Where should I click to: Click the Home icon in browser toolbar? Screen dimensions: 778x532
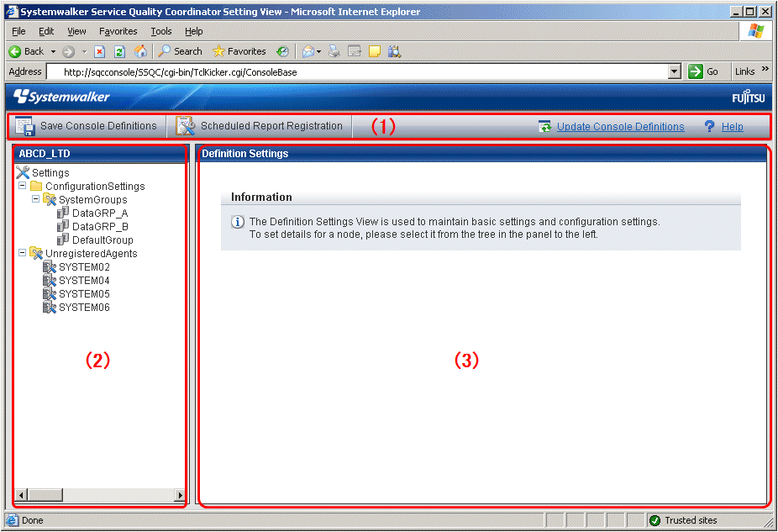[140, 50]
